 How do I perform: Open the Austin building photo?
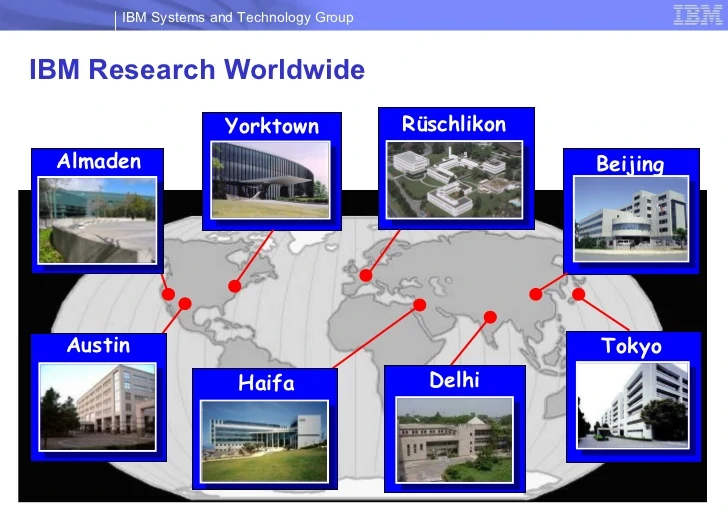(x=98, y=407)
